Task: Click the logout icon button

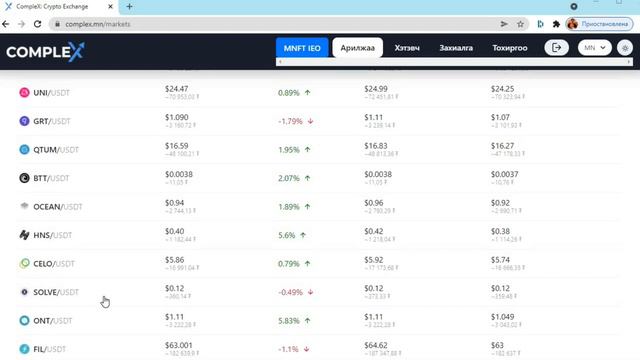Action: point(556,48)
